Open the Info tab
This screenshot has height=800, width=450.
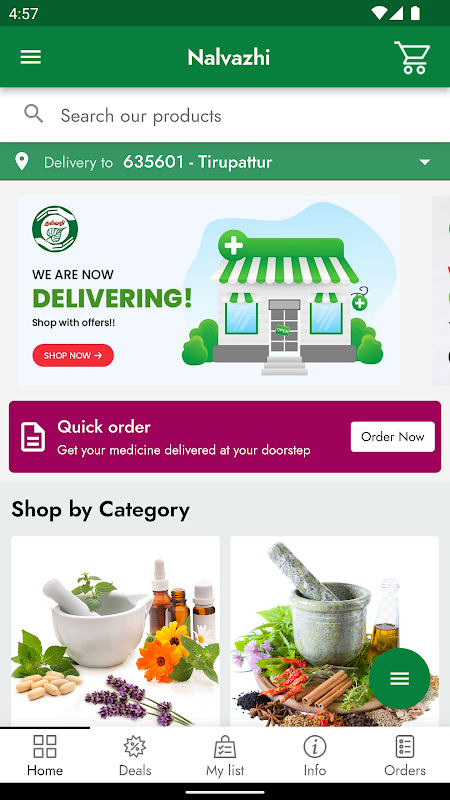(315, 756)
